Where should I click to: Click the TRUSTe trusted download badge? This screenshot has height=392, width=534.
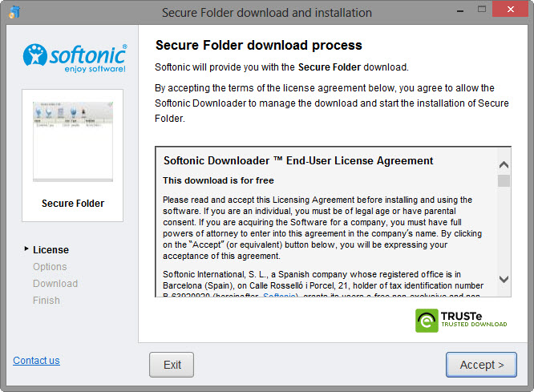click(x=461, y=320)
